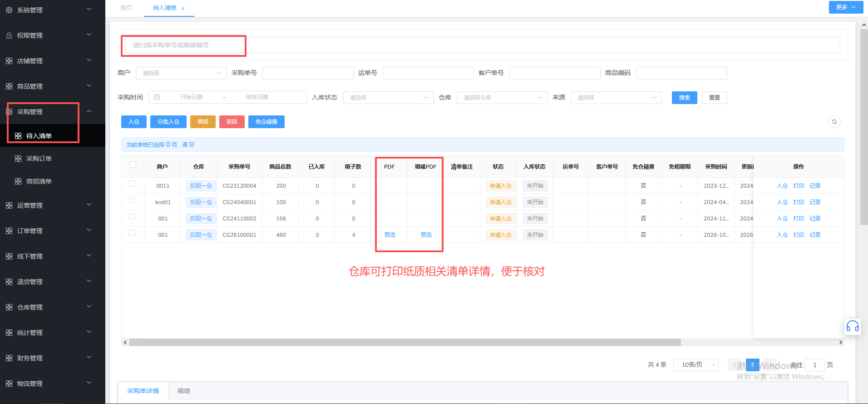Click the 搜索 button
The width and height of the screenshot is (868, 404).
click(x=684, y=97)
